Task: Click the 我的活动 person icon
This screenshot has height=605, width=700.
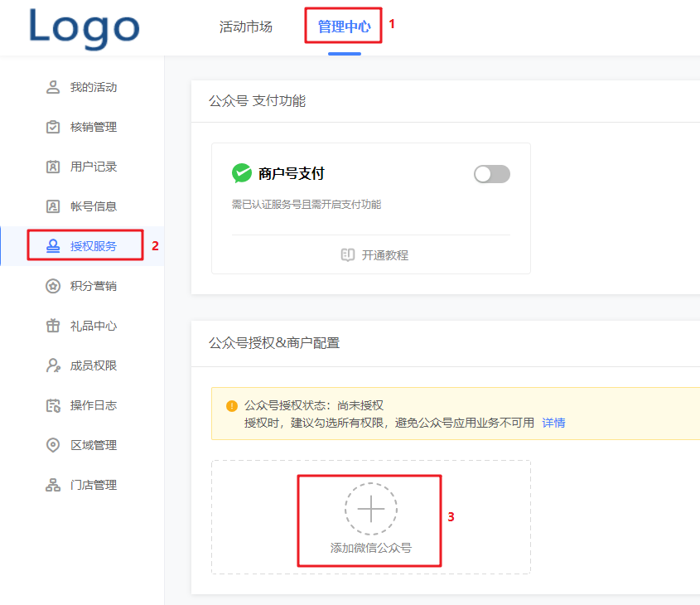Action: pyautogui.click(x=53, y=87)
